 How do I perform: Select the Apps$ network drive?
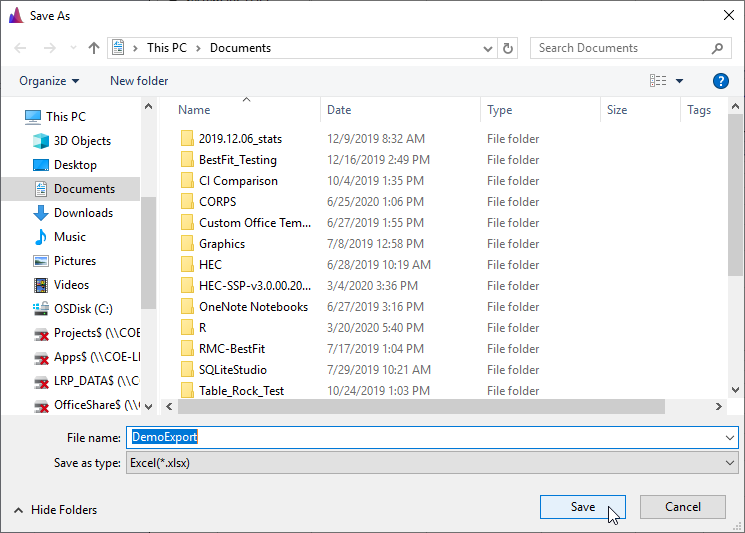86,357
